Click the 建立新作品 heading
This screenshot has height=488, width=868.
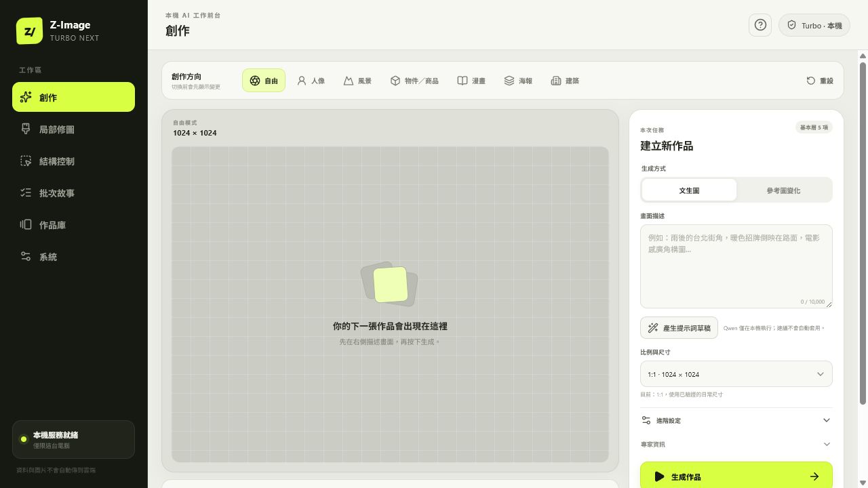pos(667,146)
